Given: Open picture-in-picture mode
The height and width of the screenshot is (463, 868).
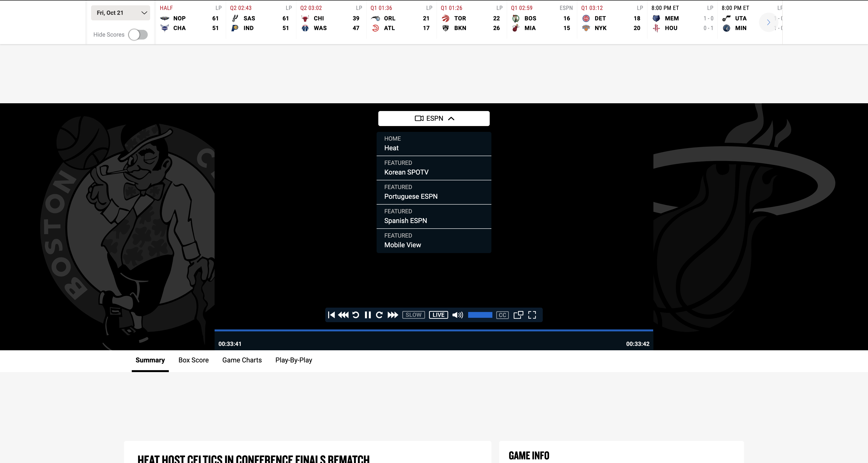Looking at the screenshot, I should tap(518, 315).
